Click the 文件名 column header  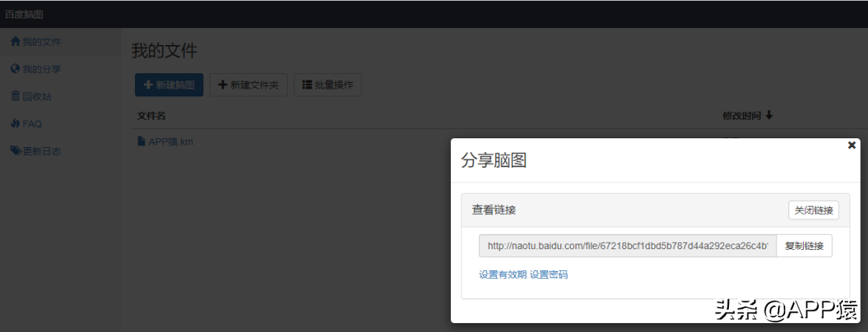click(152, 116)
